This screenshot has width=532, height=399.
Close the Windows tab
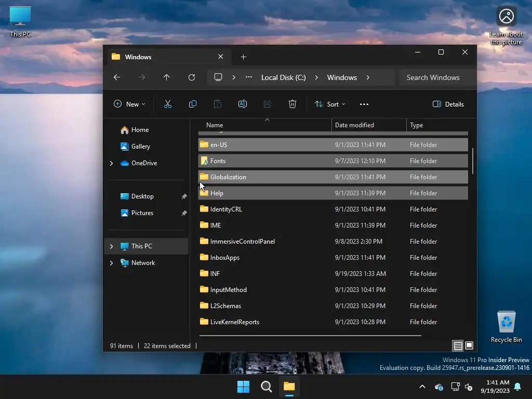[220, 57]
